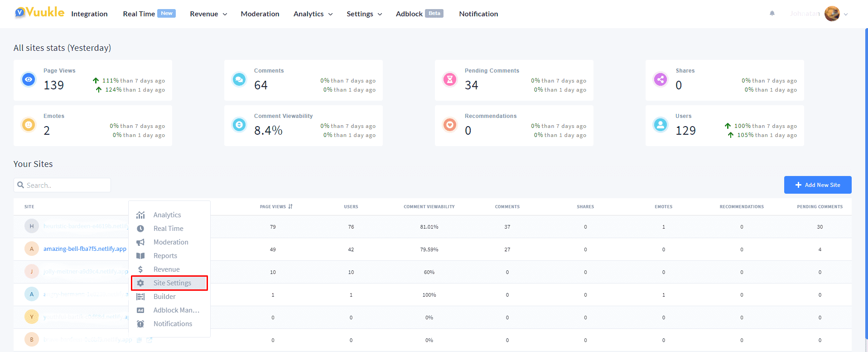Open jolly-meitner-a9d9c4 site link
This screenshot has width=868, height=352.
pos(86,271)
